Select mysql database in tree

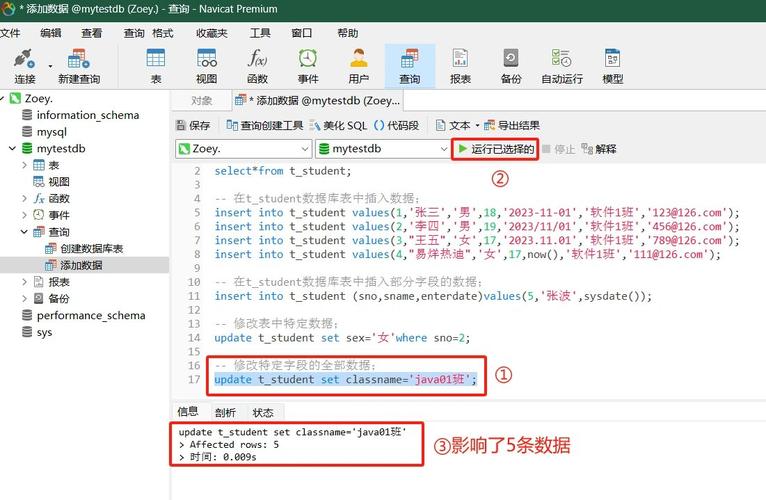(x=51, y=132)
